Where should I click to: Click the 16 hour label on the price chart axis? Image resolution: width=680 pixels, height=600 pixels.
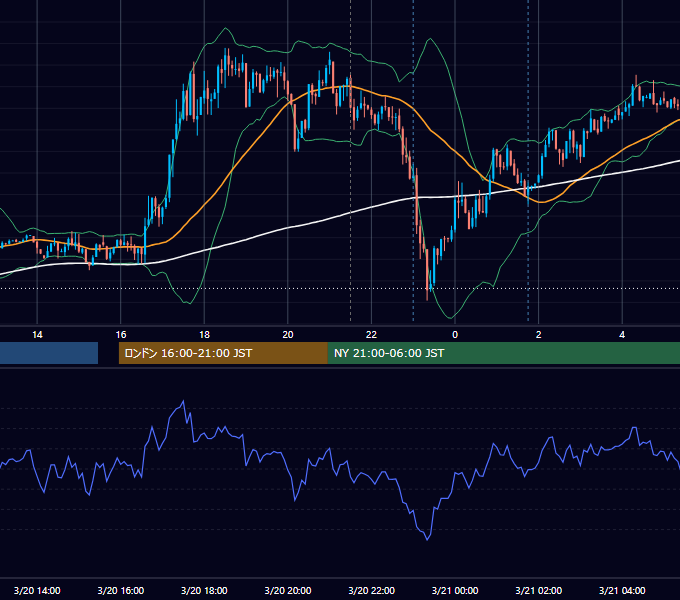(x=121, y=335)
